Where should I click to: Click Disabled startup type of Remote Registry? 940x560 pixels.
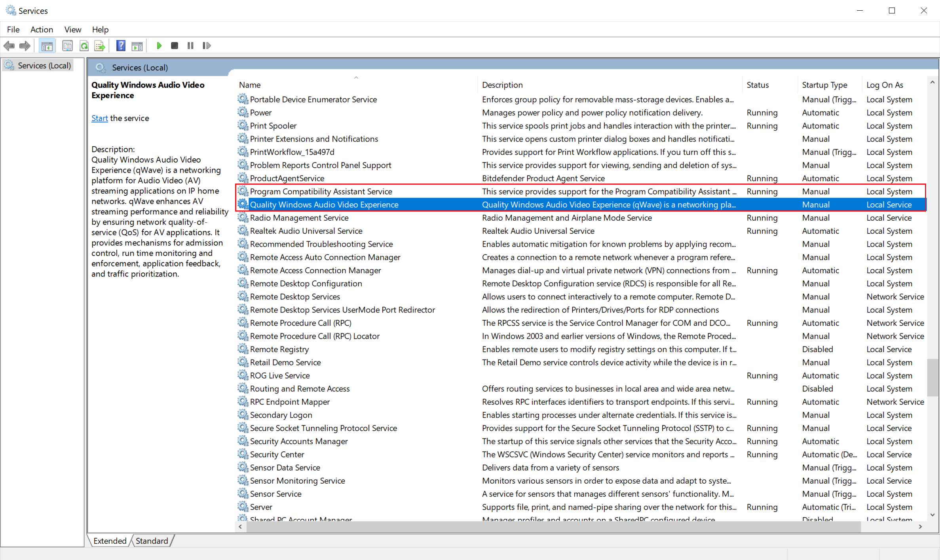click(x=817, y=349)
